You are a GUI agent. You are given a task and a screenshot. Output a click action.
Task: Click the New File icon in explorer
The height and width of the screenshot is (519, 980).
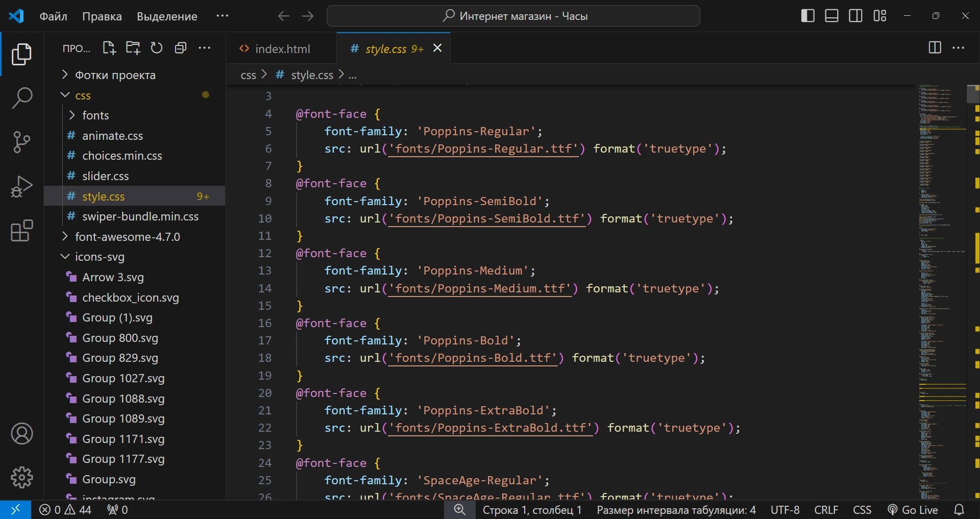109,48
